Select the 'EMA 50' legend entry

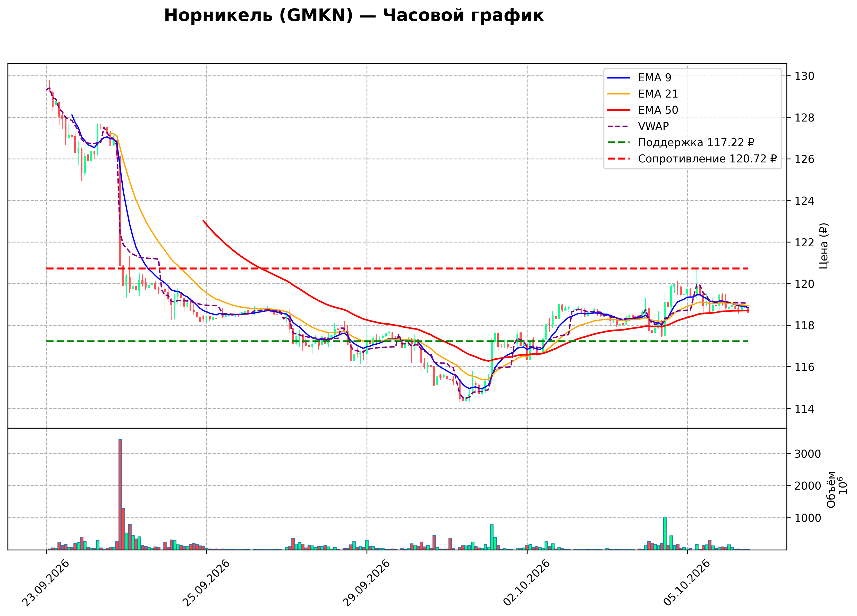click(x=658, y=110)
